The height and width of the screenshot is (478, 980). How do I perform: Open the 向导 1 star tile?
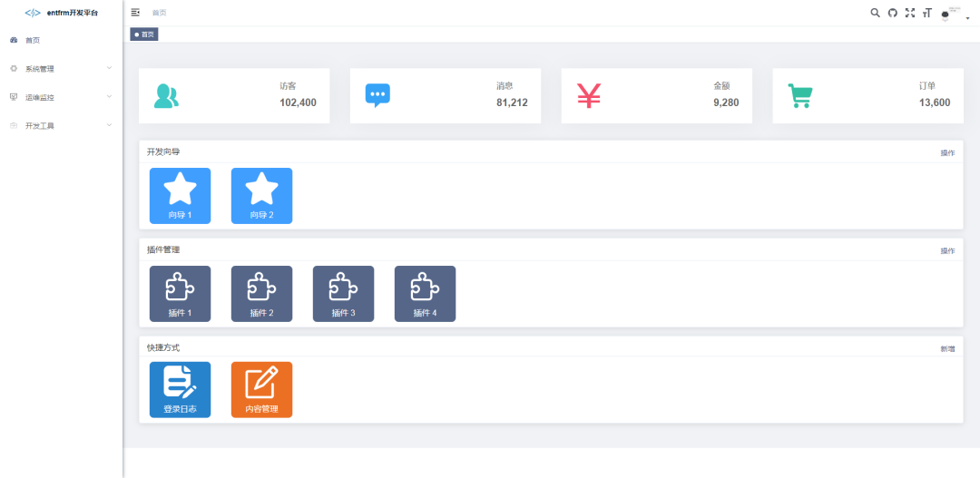tap(180, 196)
